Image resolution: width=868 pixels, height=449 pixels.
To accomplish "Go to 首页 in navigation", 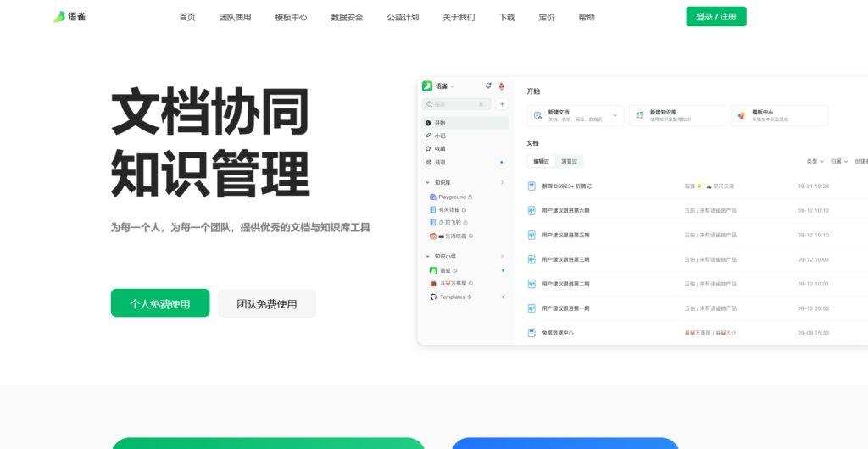I will click(x=187, y=17).
